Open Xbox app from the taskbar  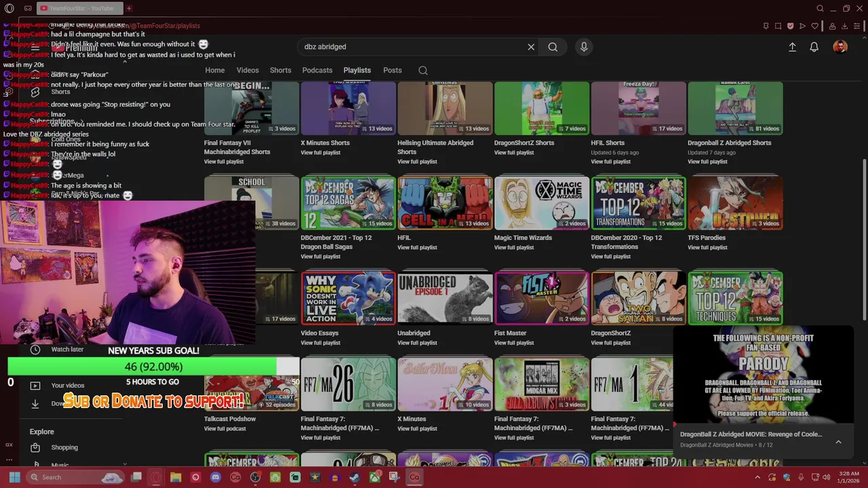[x=374, y=477]
